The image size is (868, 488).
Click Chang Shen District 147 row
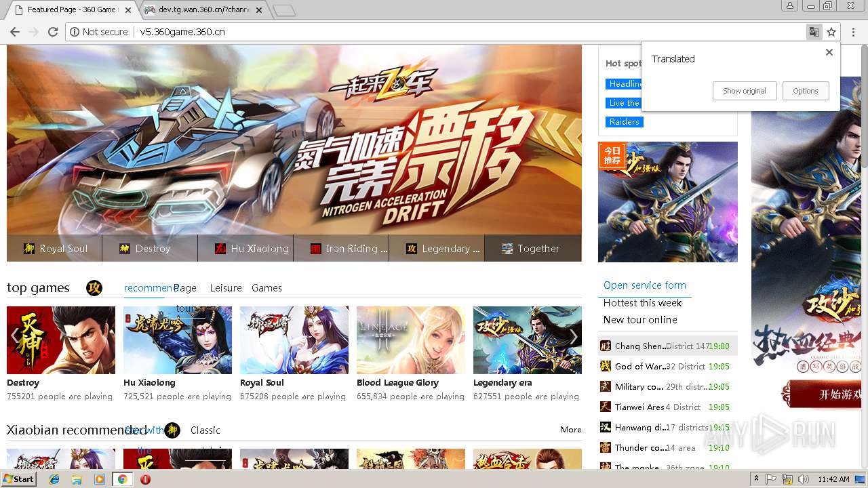click(668, 346)
